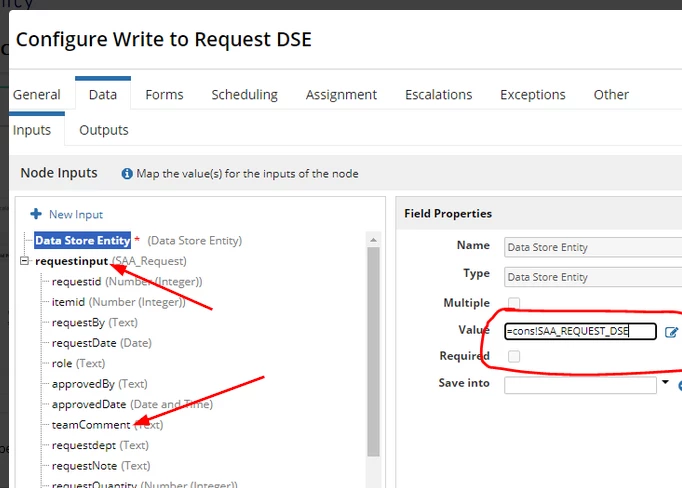Click the inputs tree scroll-up arrow
This screenshot has height=488, width=682.
click(373, 240)
